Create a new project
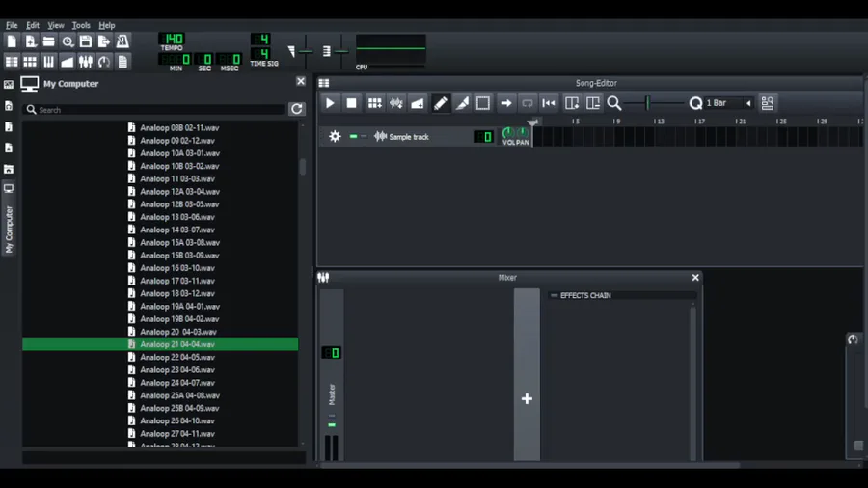Image resolution: width=868 pixels, height=488 pixels. click(12, 41)
